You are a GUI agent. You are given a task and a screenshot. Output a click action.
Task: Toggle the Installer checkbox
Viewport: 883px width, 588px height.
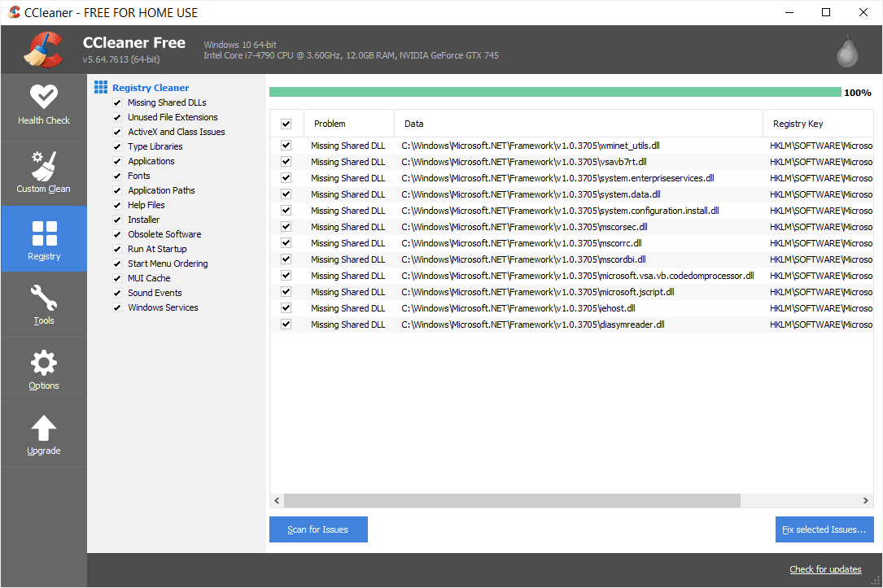click(117, 220)
